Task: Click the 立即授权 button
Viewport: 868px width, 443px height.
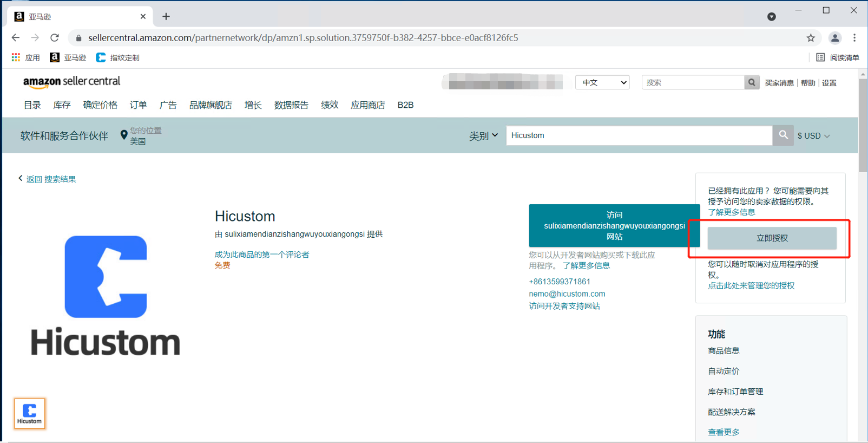Action: point(772,238)
